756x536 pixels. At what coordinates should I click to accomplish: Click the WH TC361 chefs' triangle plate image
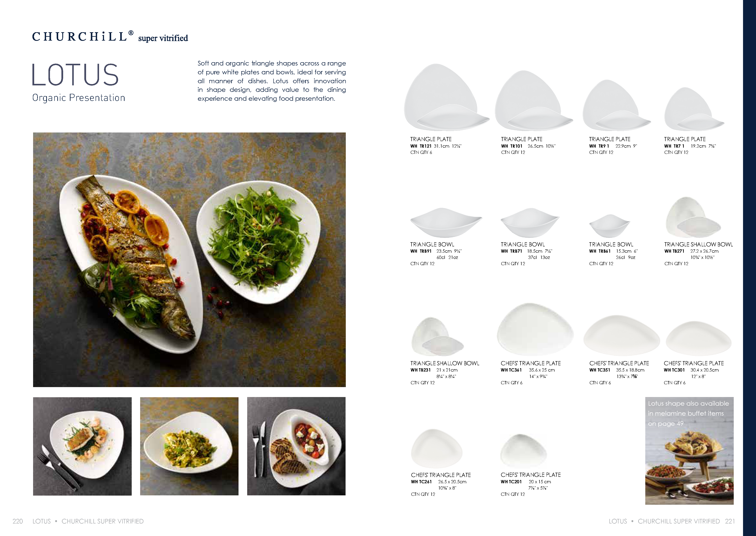tap(535, 329)
